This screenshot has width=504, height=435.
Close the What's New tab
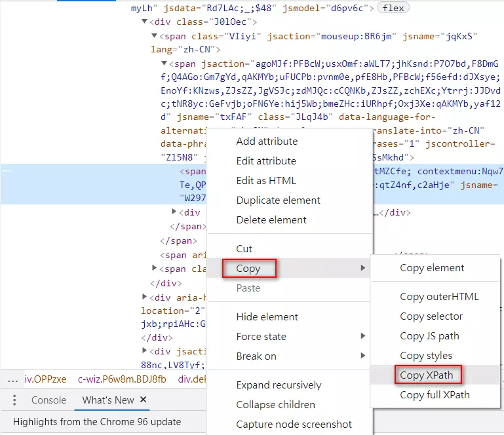tap(144, 400)
